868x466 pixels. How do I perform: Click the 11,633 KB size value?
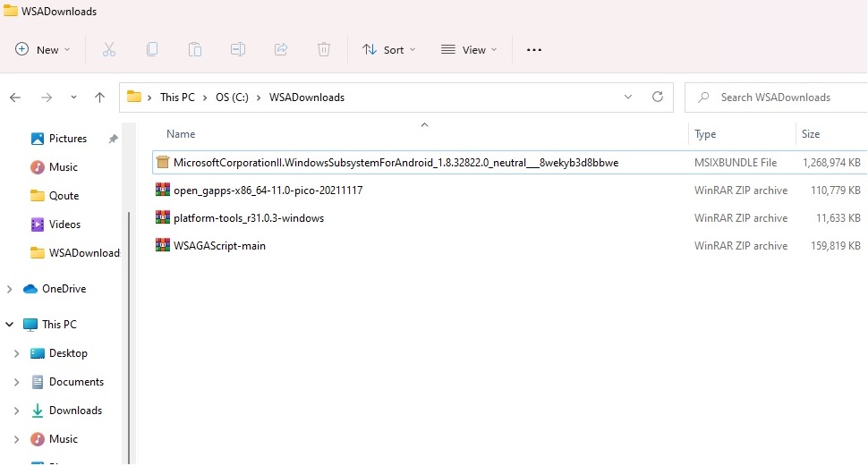coord(838,218)
